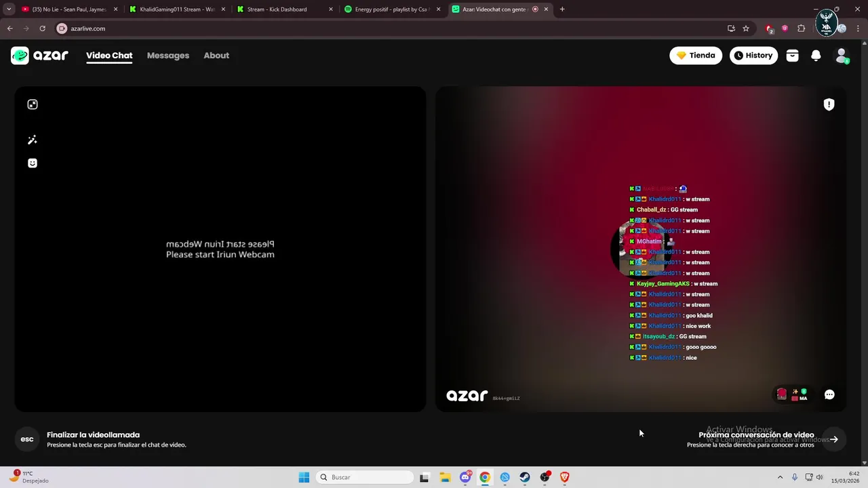The image size is (868, 488).
Task: Open a new browser tab
Action: tap(562, 9)
